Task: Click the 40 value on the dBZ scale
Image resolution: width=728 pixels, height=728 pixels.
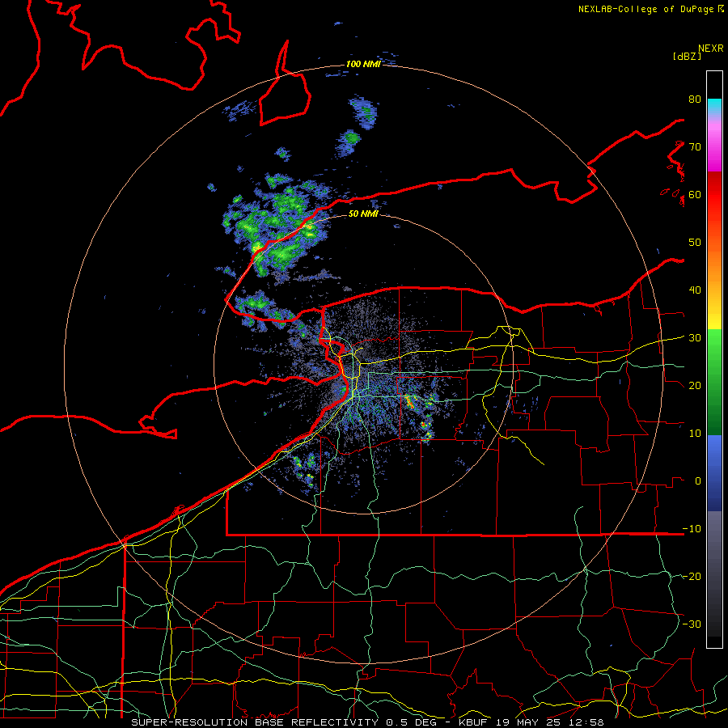Action: click(695, 290)
